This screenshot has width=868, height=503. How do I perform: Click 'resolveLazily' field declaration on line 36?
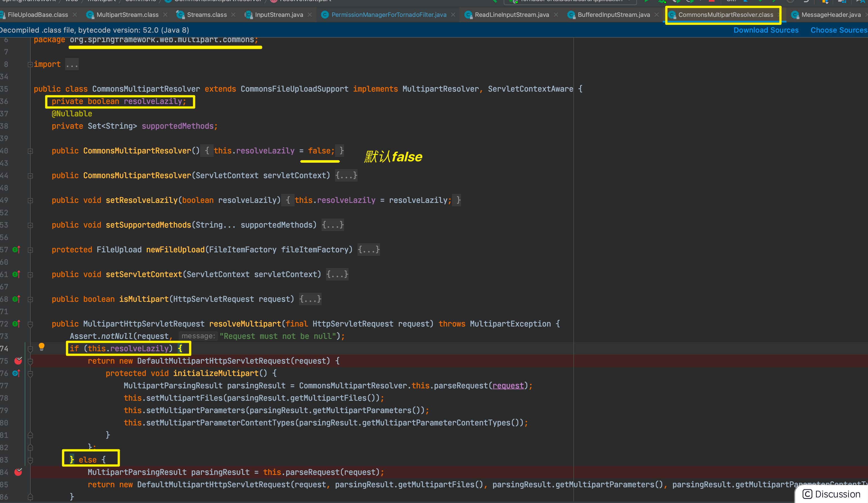click(x=153, y=101)
